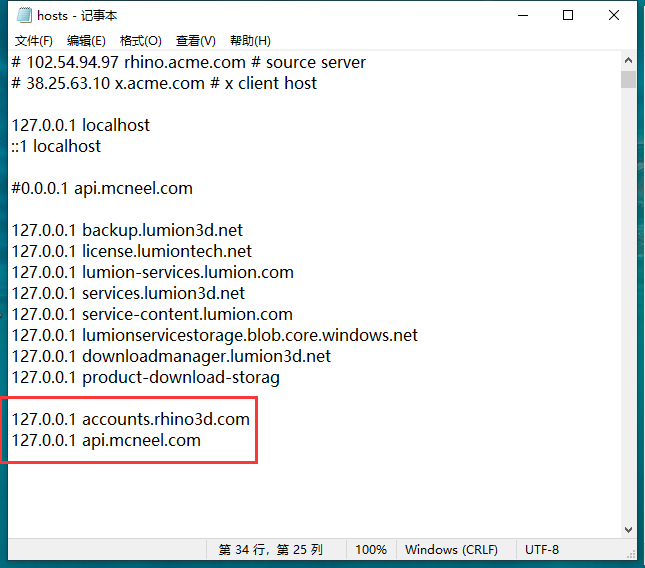
Task: Click the window resize grip corner
Action: (x=631, y=554)
